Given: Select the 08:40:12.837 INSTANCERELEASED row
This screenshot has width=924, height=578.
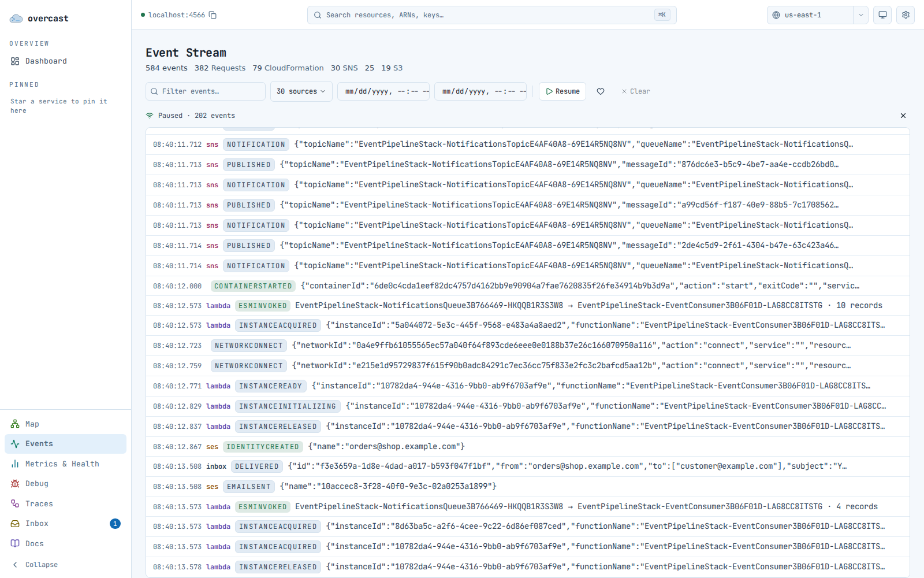Looking at the screenshot, I should click(x=528, y=427).
